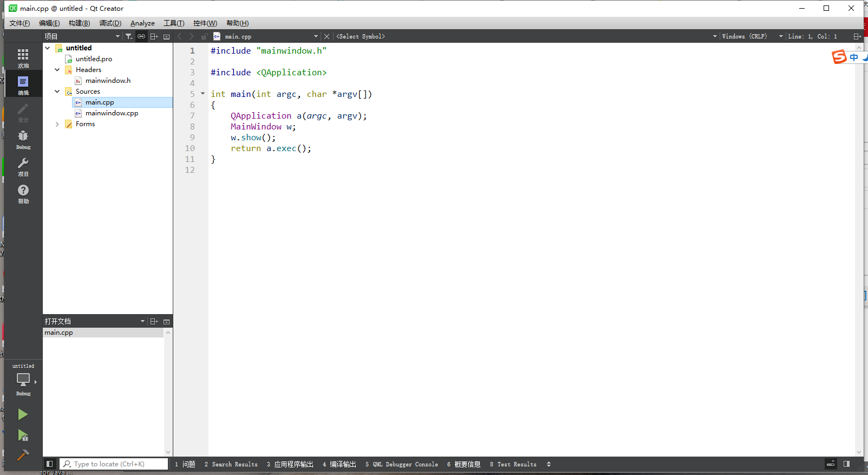Split the Projects side panel
868x475 pixels.
(x=154, y=36)
